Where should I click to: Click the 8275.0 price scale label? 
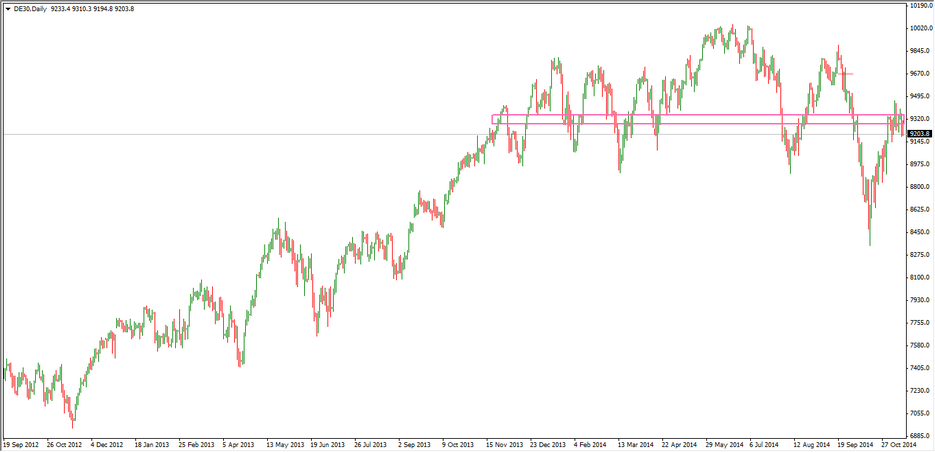[920, 255]
